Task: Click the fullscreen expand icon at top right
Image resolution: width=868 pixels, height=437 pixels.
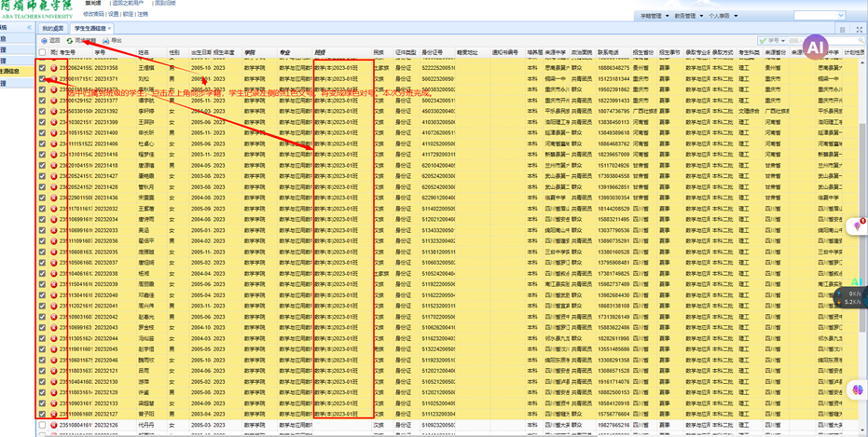Action: click(x=860, y=29)
